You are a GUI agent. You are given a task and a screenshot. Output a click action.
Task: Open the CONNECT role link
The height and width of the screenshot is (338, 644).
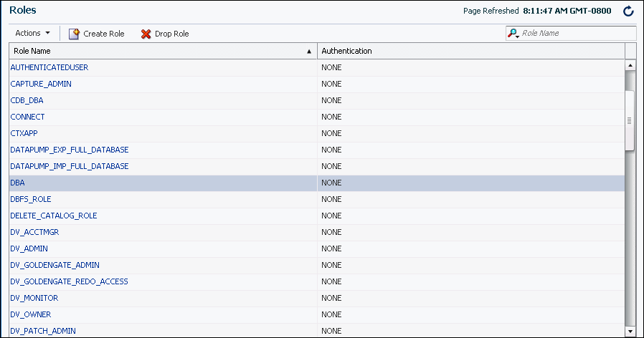coord(27,117)
